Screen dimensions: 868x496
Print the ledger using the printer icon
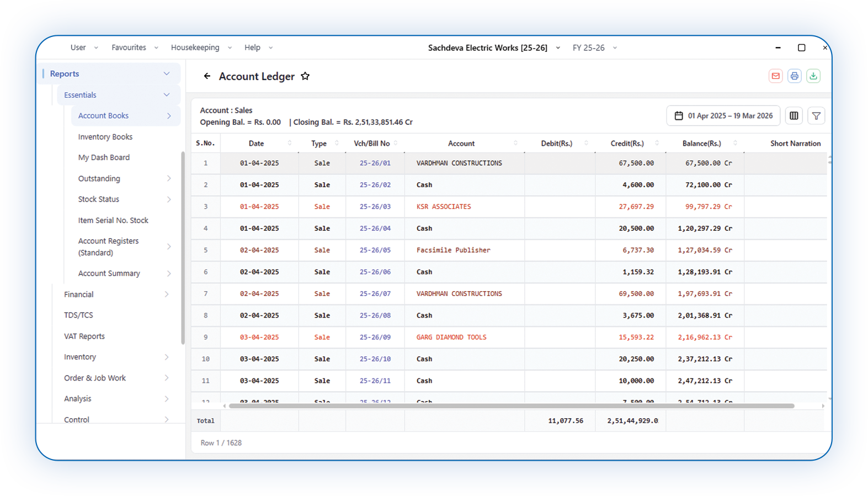(795, 76)
